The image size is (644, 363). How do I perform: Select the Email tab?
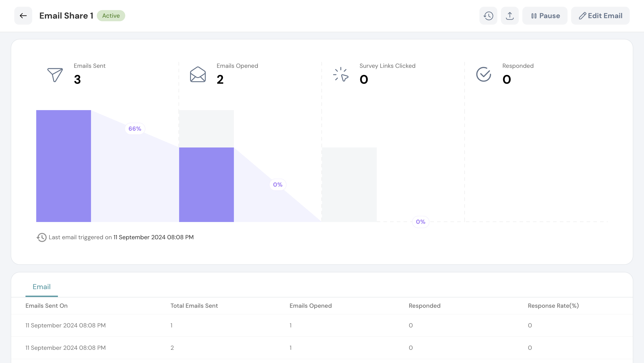pyautogui.click(x=42, y=287)
